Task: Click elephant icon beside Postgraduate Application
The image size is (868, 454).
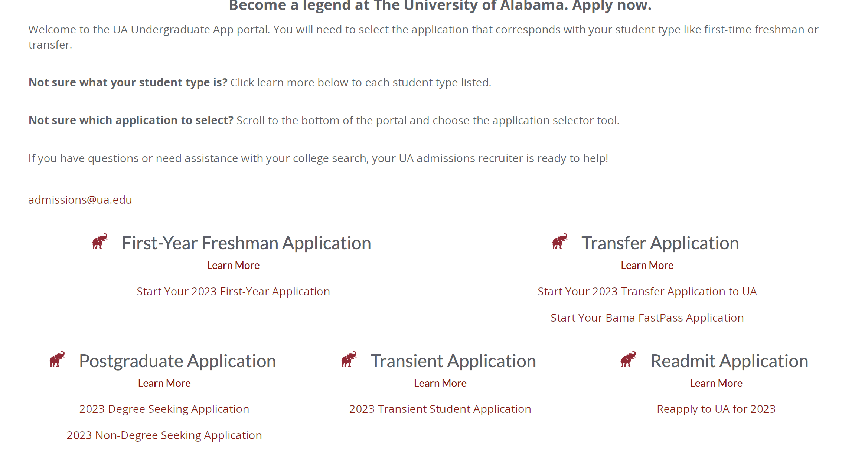Action: point(57,359)
